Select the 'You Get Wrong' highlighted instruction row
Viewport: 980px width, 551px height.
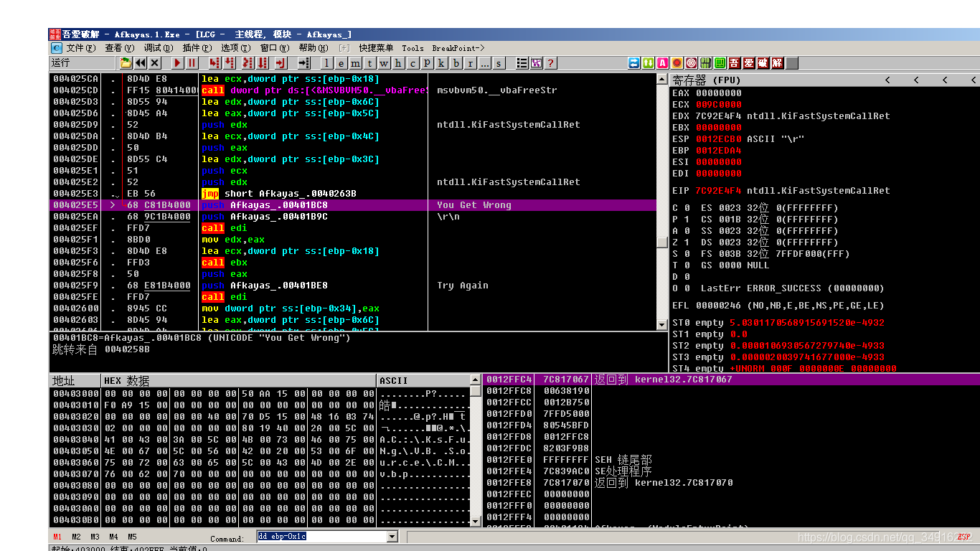[x=353, y=205]
